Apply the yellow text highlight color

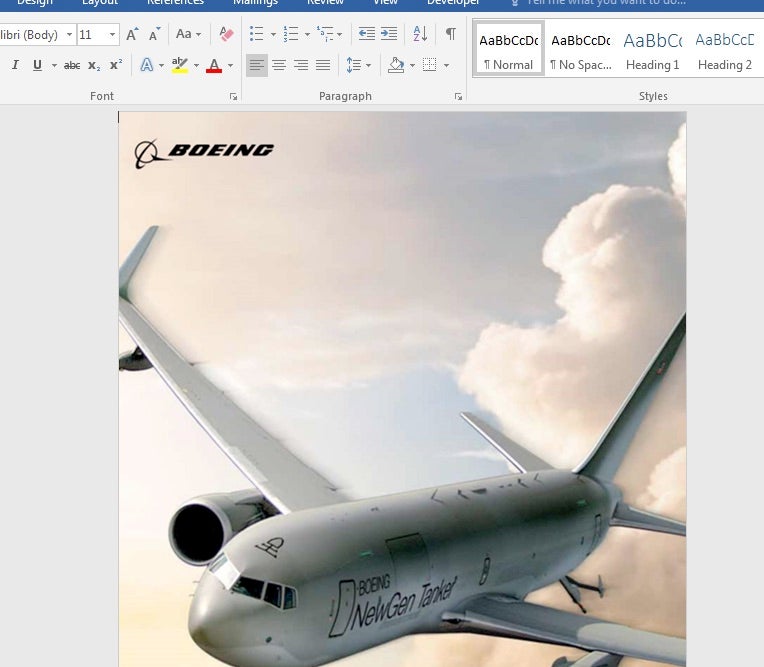[x=179, y=65]
